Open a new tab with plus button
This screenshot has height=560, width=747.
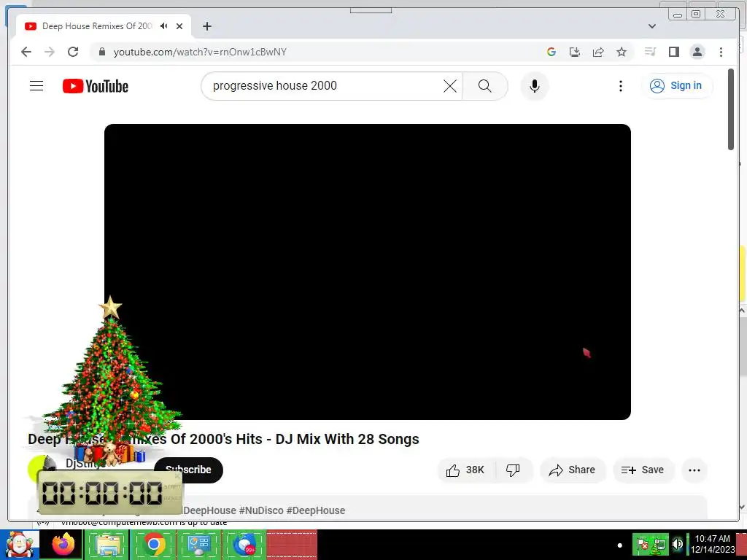click(x=206, y=26)
